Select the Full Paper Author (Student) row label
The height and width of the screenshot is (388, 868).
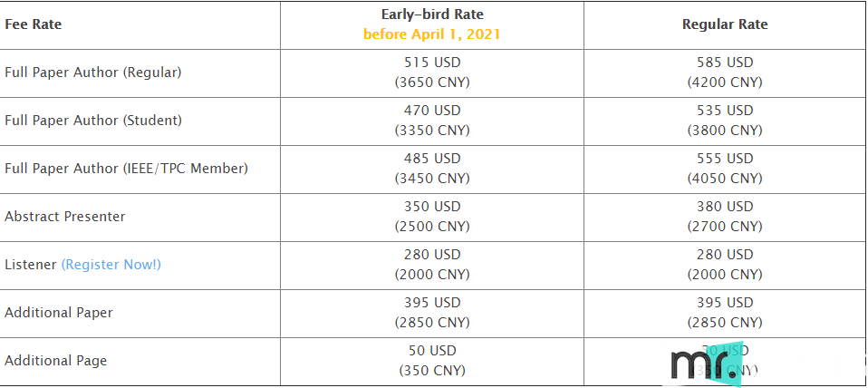pyautogui.click(x=93, y=120)
